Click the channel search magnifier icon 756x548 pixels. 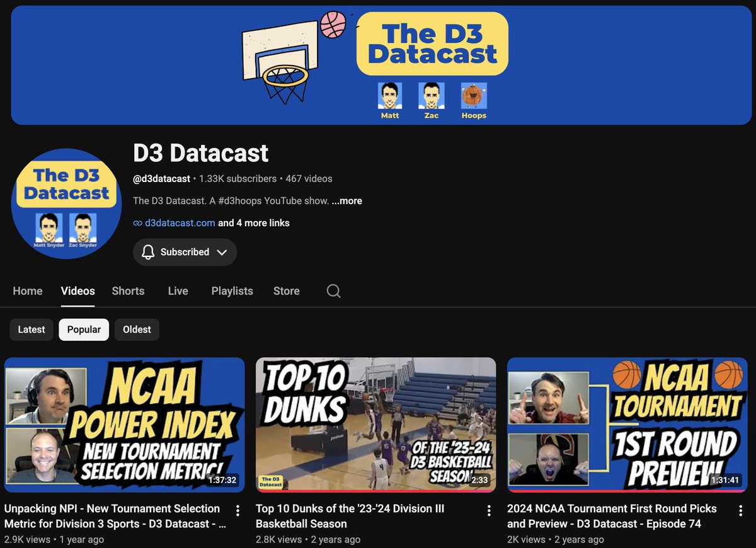(333, 291)
